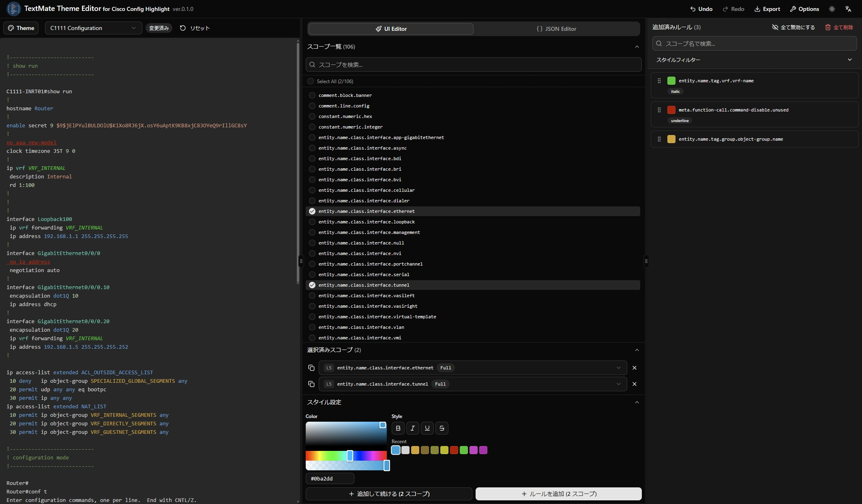Toggle Italic style
The width and height of the screenshot is (862, 504).
[x=413, y=428]
